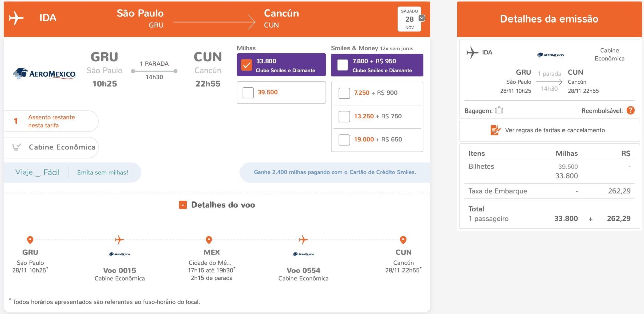Click the Viaje Fácil logo
This screenshot has height=314, width=644.
coord(38,172)
